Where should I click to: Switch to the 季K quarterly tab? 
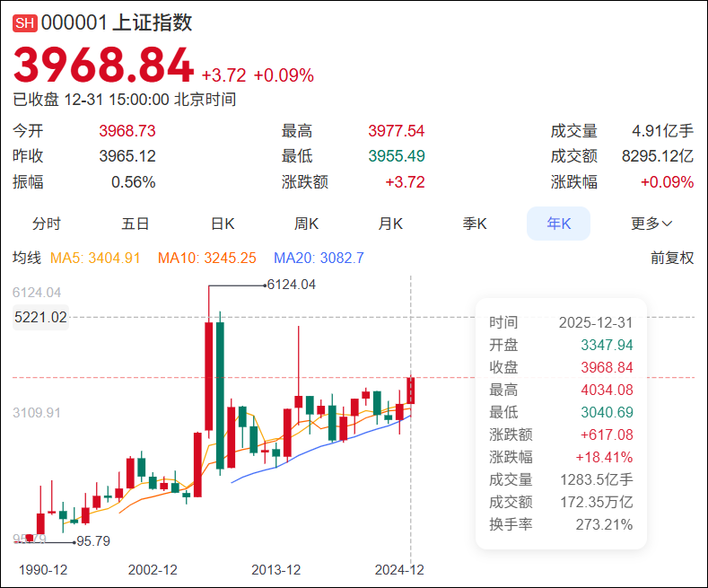(x=475, y=224)
